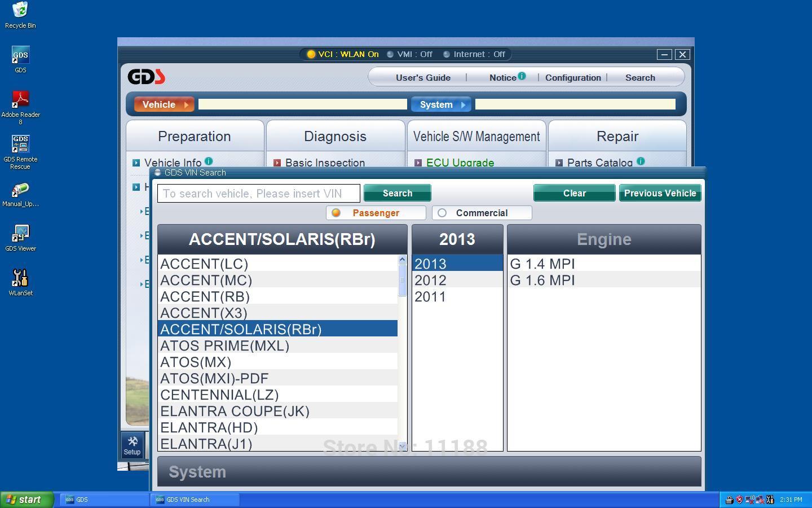
Task: Open the GDS Viewer desktop icon
Action: [x=20, y=237]
